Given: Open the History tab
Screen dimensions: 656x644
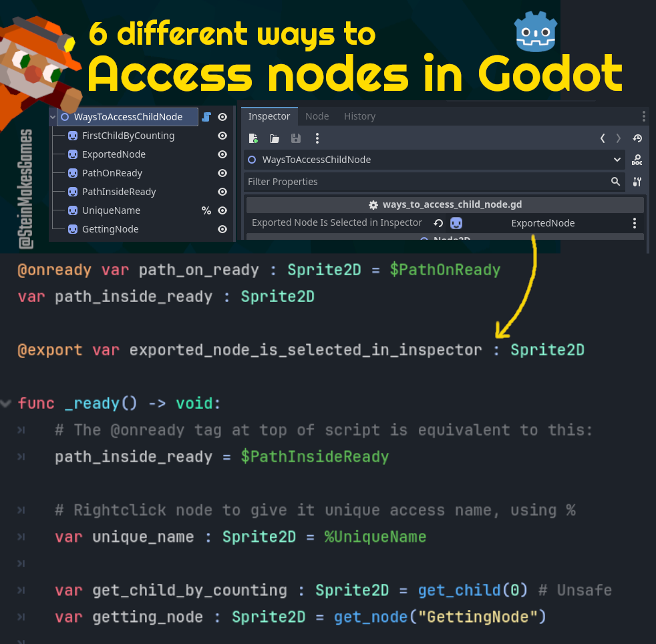Looking at the screenshot, I should coord(359,116).
